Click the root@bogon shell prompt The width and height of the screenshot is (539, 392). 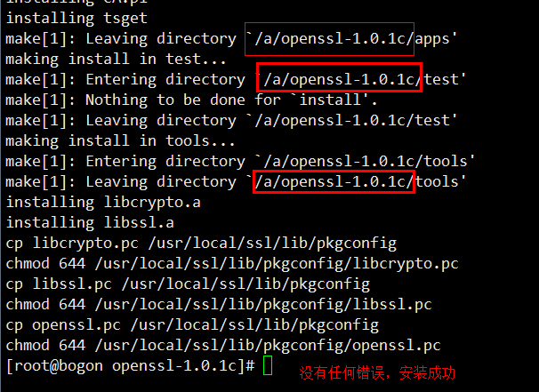pyautogui.click(x=130, y=366)
